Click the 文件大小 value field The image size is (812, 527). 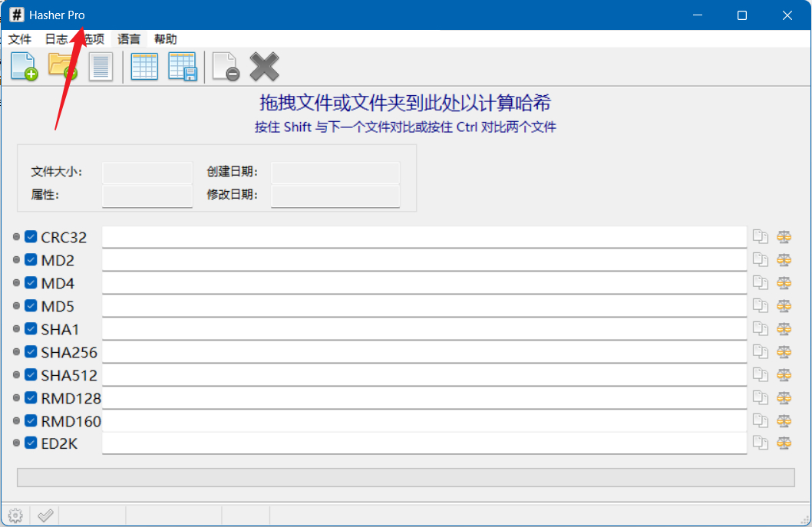(x=147, y=173)
